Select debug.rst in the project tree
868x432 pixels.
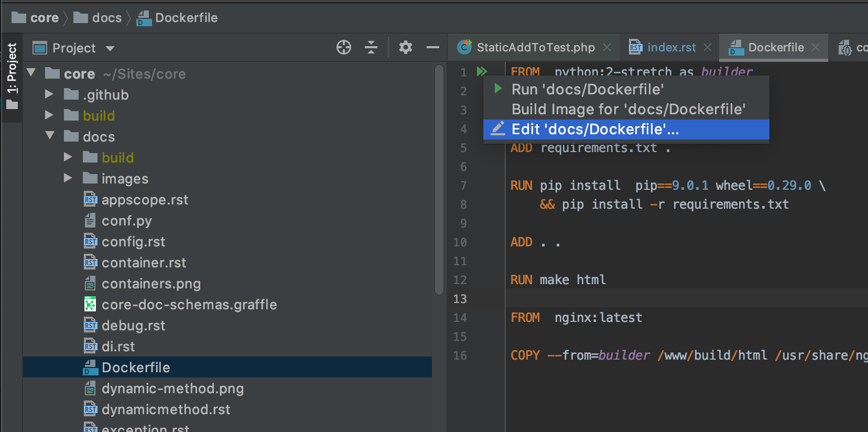pyautogui.click(x=133, y=326)
